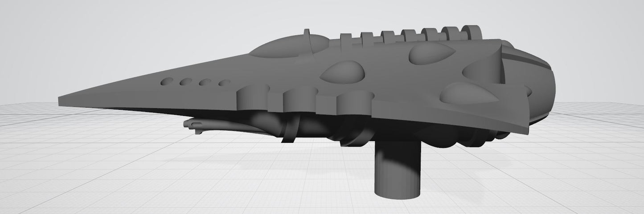Select the middle cylindrical turret on hull edge

(x=299, y=99)
